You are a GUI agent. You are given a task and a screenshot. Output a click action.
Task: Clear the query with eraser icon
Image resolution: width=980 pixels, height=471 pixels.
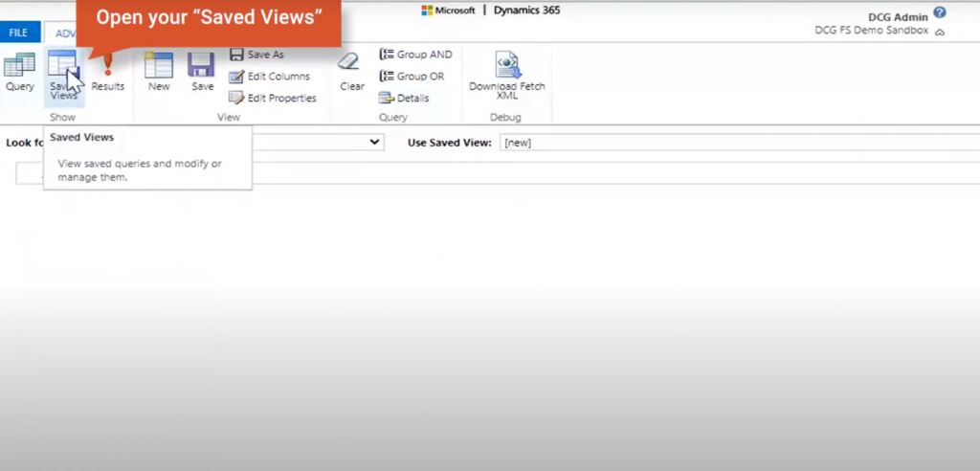tap(352, 73)
